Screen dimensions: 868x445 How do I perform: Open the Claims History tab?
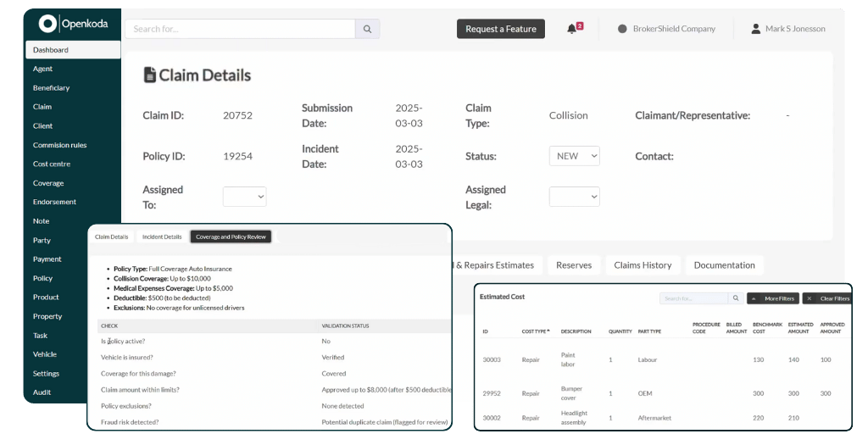[x=643, y=265]
